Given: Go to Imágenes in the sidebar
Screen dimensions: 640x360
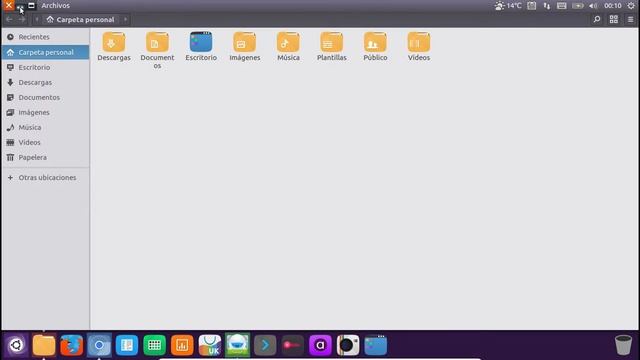Looking at the screenshot, I should 45,112.
